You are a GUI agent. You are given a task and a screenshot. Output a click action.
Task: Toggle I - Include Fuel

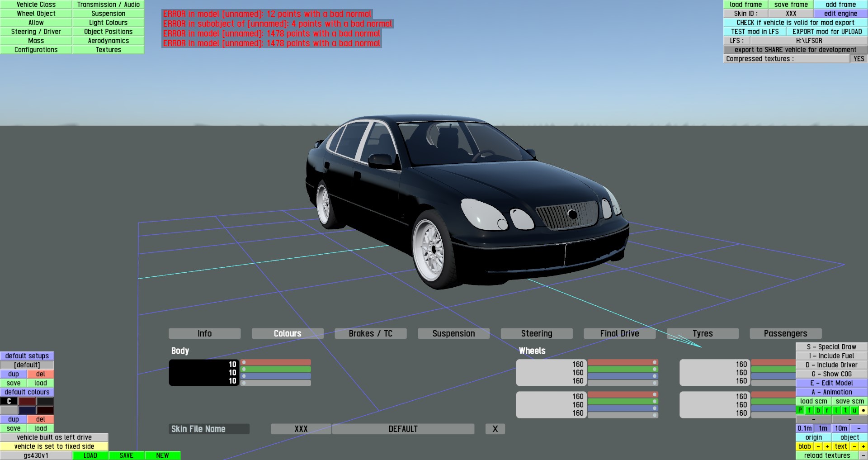click(x=832, y=356)
